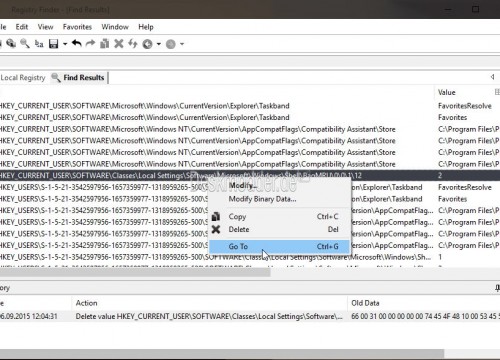Viewport: 500px width, 360px height.
Task: Click the tab scroll arrow right of tabs
Action: click(492, 77)
